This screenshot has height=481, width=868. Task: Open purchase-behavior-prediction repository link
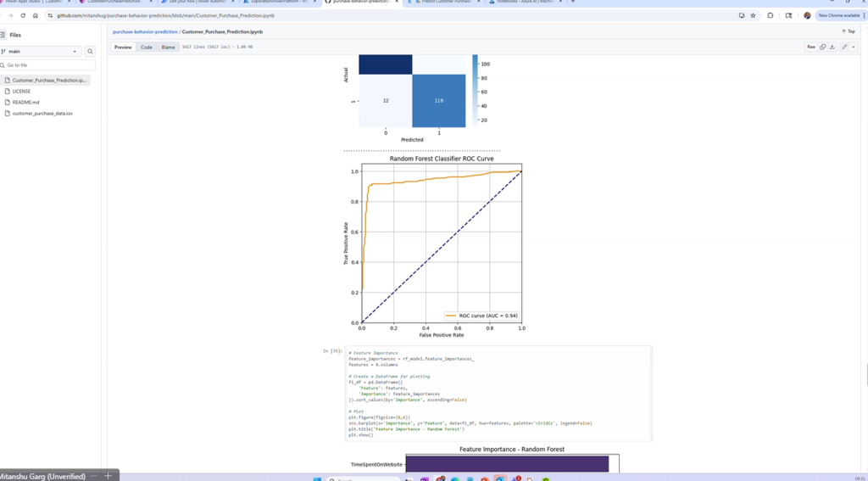point(145,31)
